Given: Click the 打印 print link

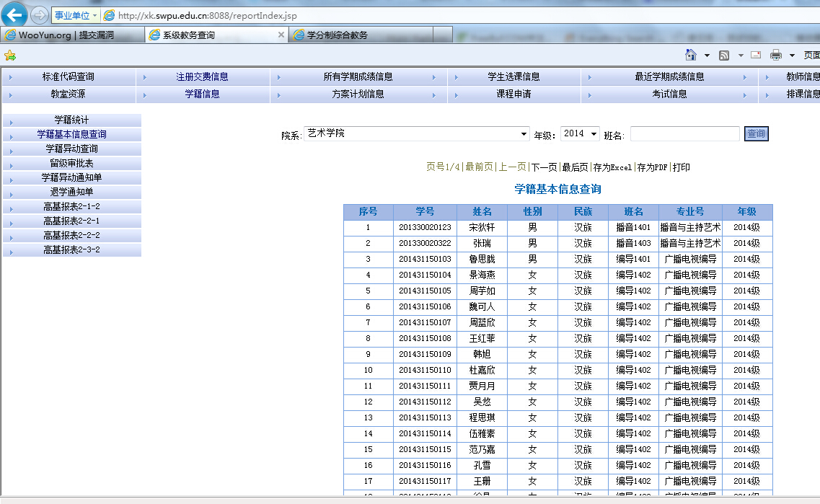Looking at the screenshot, I should pyautogui.click(x=682, y=167).
